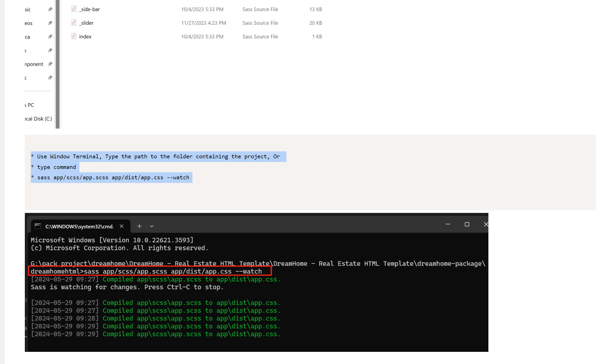
Task: Click the 09:28 Compiled terminal line
Action: pos(155,318)
